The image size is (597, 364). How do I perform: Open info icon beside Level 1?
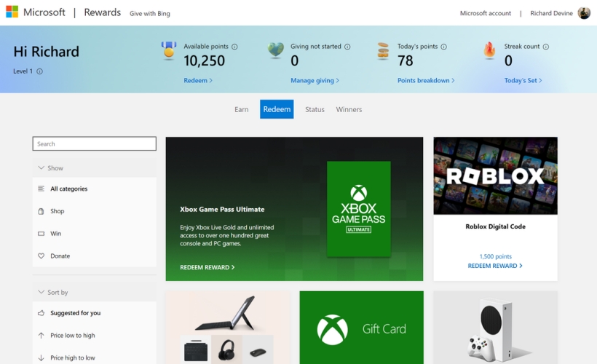pyautogui.click(x=39, y=71)
